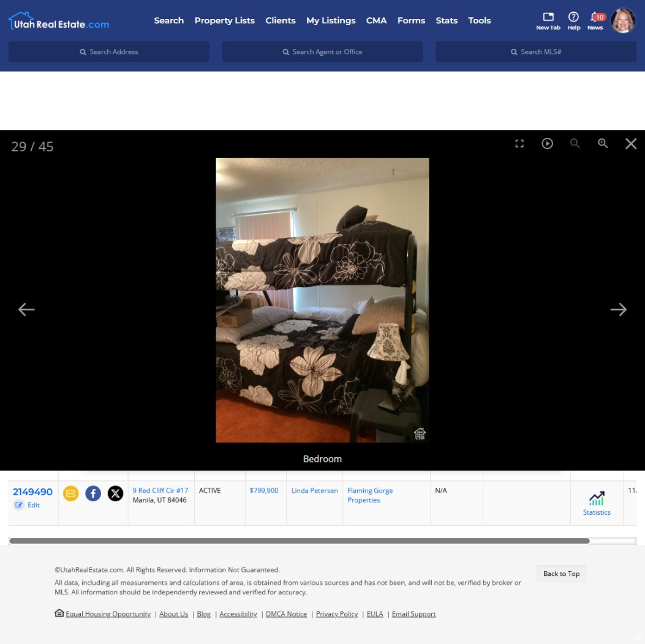The image size is (645, 644).
Task: Go to the next photo arrow
Action: pyautogui.click(x=618, y=309)
